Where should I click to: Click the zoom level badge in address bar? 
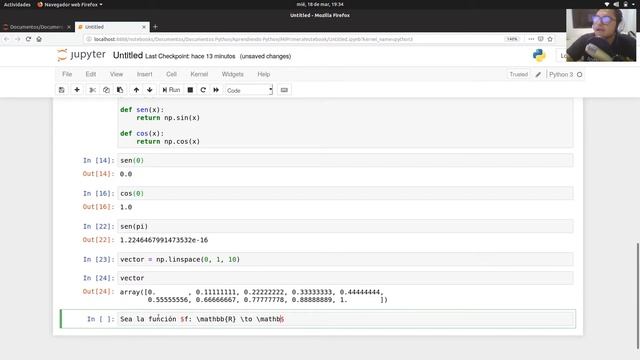point(512,39)
